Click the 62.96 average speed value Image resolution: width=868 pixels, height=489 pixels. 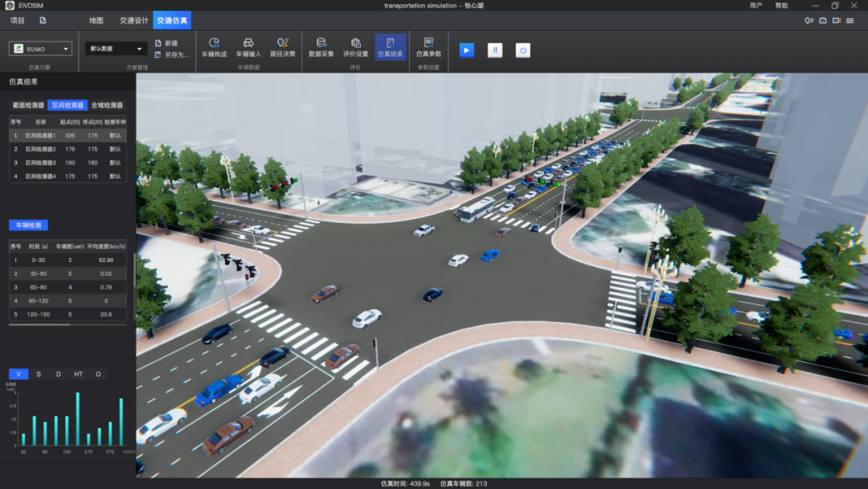coord(106,261)
